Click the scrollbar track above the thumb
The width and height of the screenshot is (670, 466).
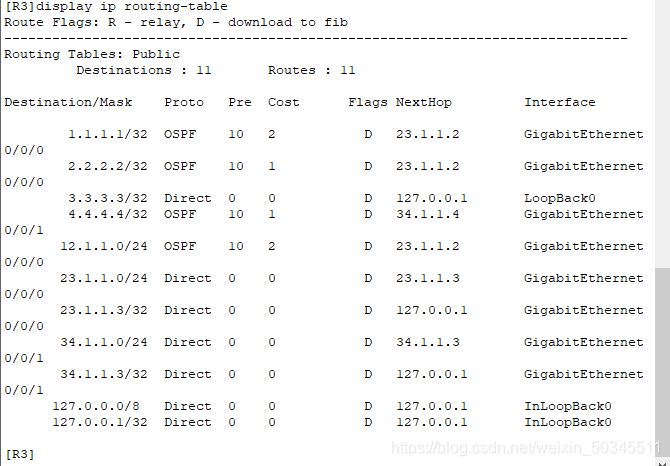(x=662, y=134)
